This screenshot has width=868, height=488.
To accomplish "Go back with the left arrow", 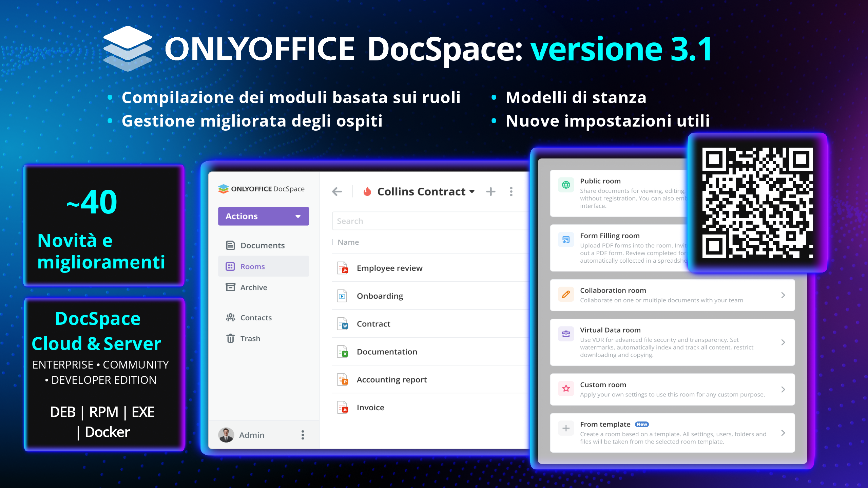I will (x=337, y=192).
